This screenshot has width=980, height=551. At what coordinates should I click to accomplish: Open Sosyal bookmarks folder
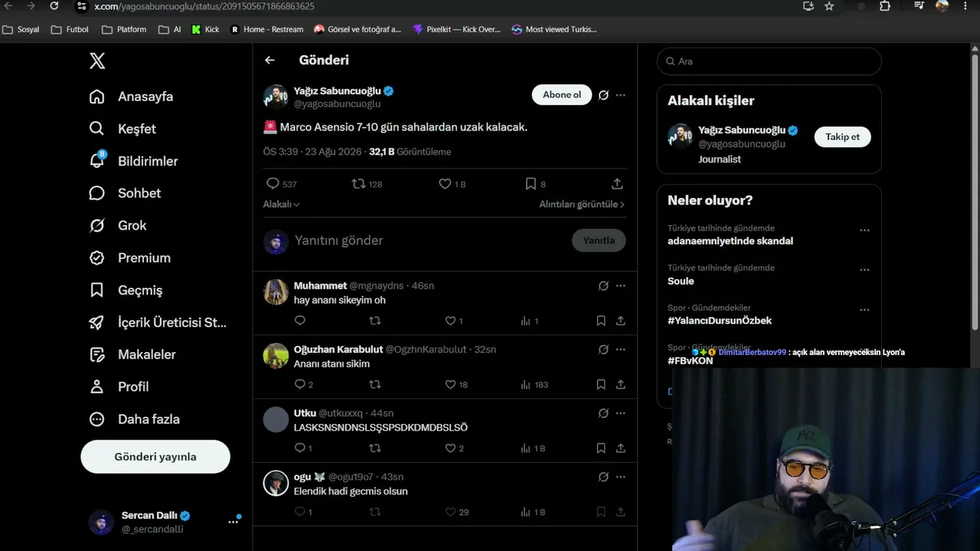[x=21, y=29]
